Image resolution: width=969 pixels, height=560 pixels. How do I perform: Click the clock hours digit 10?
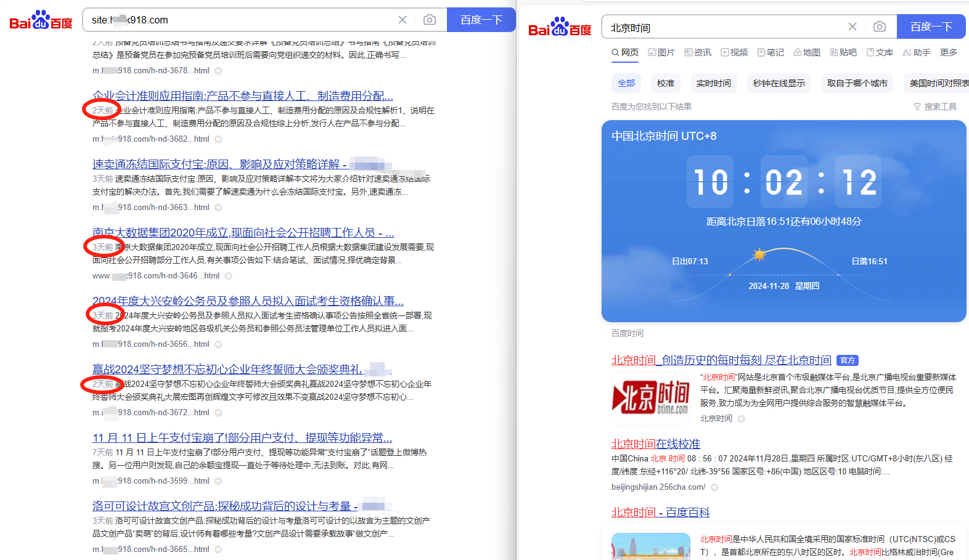[x=710, y=182]
